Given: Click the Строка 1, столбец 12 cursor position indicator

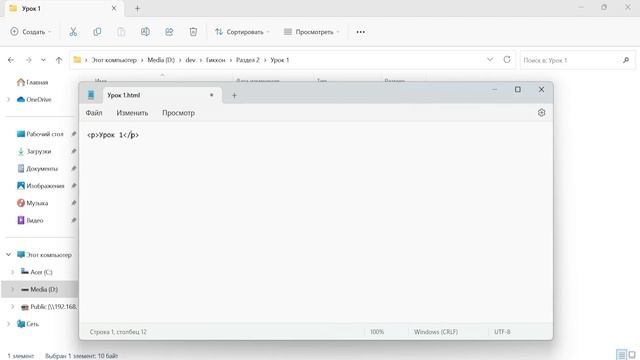Looking at the screenshot, I should [x=118, y=332].
